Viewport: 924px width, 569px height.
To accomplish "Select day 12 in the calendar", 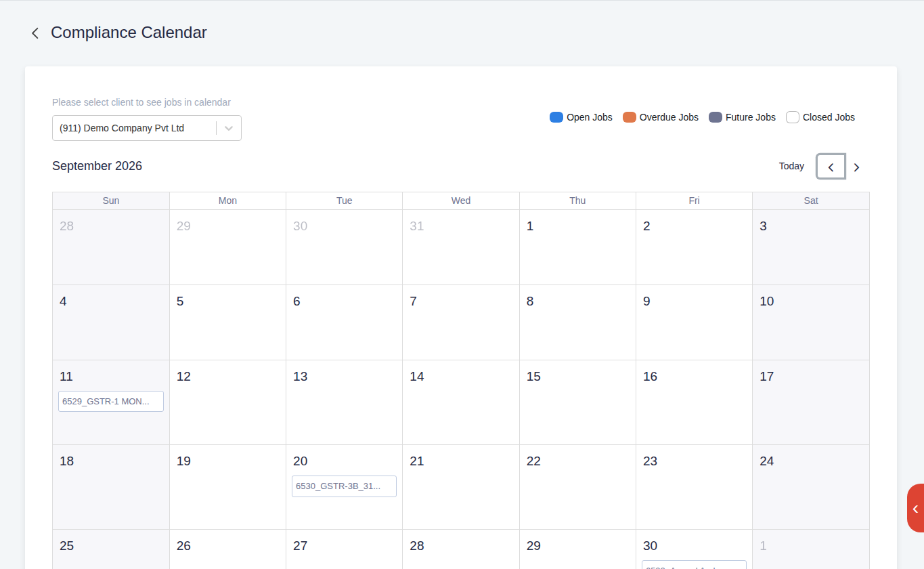I will (x=184, y=377).
